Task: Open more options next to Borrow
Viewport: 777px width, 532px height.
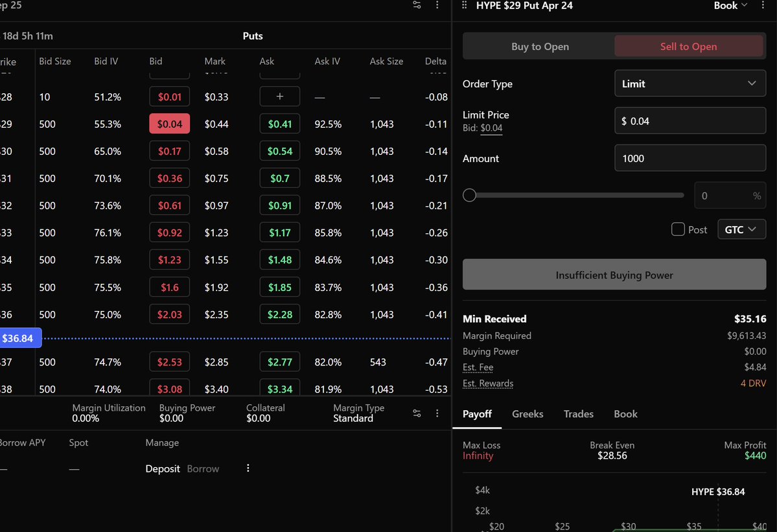Action: (x=248, y=468)
